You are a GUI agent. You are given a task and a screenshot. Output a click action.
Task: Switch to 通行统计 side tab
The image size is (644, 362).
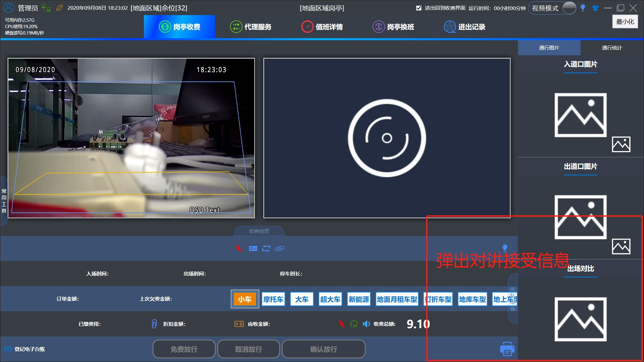click(612, 48)
